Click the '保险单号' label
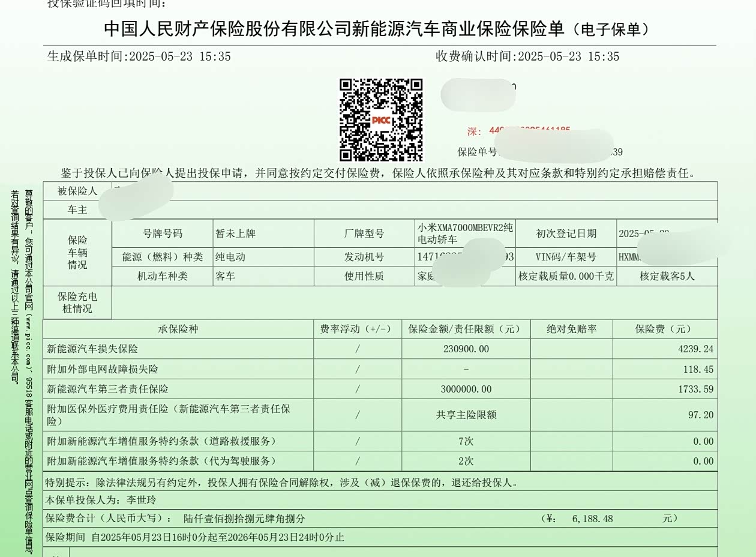The width and height of the screenshot is (756, 557). [477, 152]
